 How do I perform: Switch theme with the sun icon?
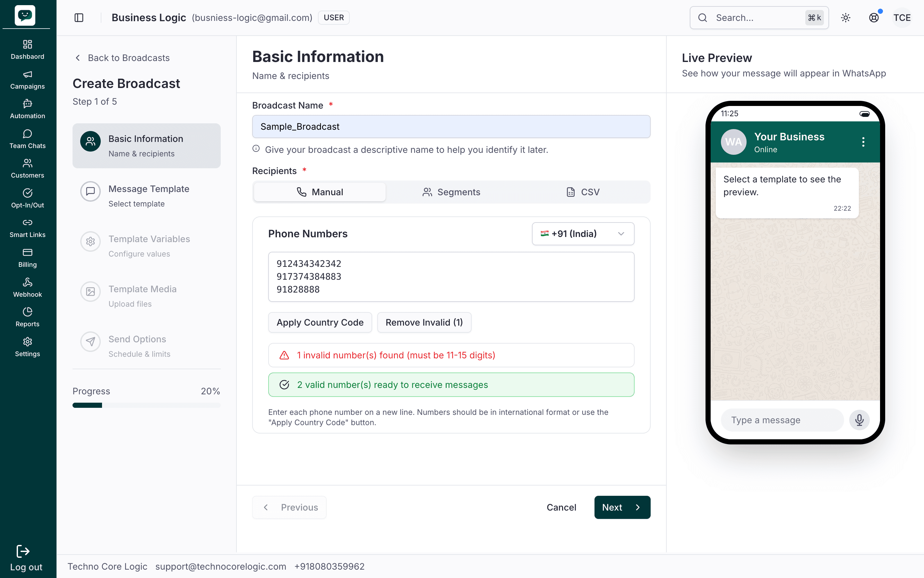pos(846,18)
